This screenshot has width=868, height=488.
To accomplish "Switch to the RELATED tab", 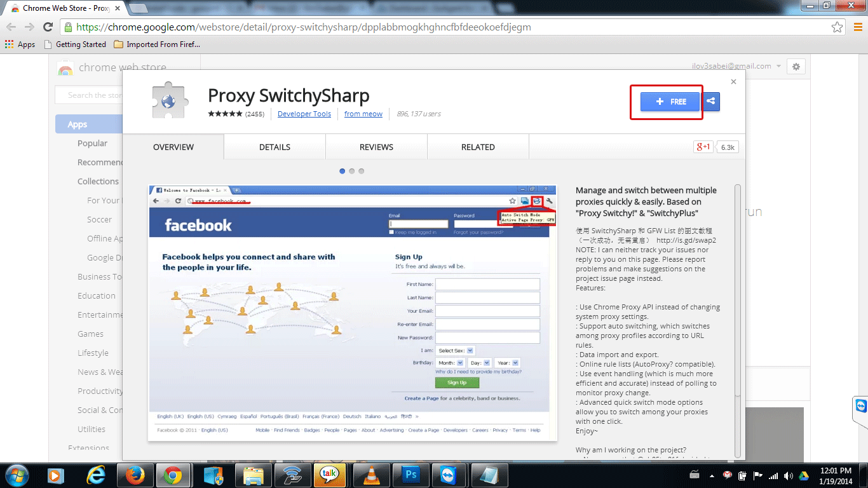I will (478, 147).
